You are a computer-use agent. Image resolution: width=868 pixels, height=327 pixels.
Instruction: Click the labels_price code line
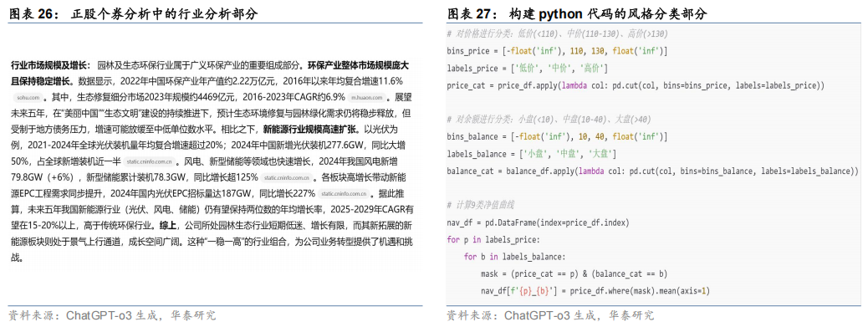pos(528,69)
